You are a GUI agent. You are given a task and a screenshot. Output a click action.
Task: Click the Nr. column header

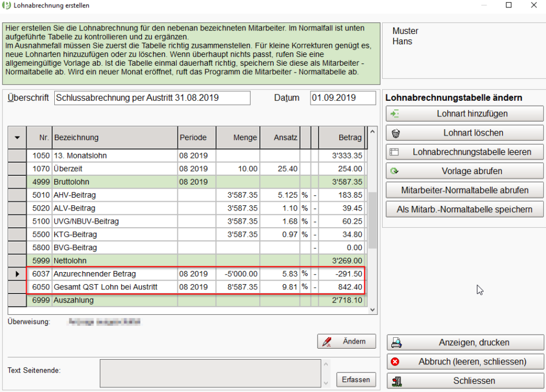click(39, 137)
